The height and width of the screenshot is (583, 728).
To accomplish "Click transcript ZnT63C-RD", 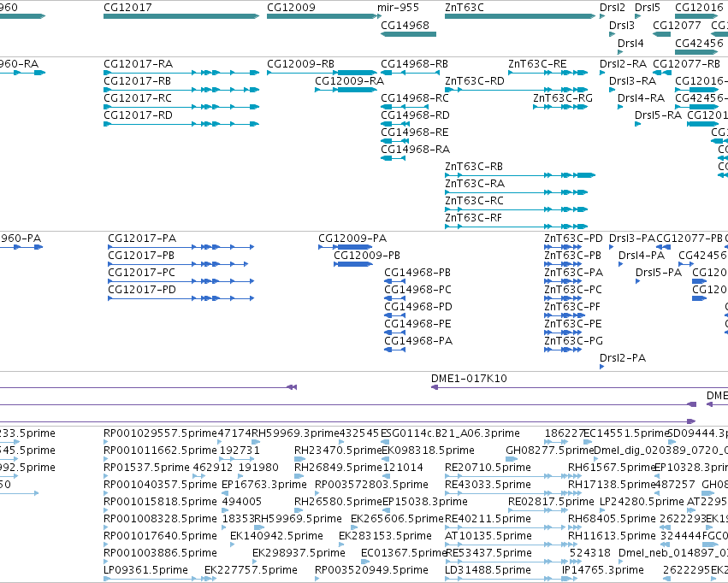I will click(x=517, y=90).
